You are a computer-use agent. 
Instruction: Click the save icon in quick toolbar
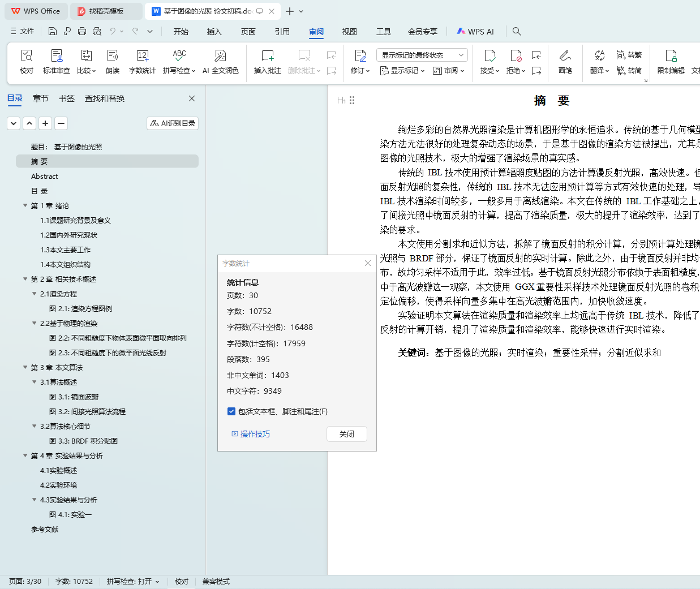pyautogui.click(x=53, y=31)
